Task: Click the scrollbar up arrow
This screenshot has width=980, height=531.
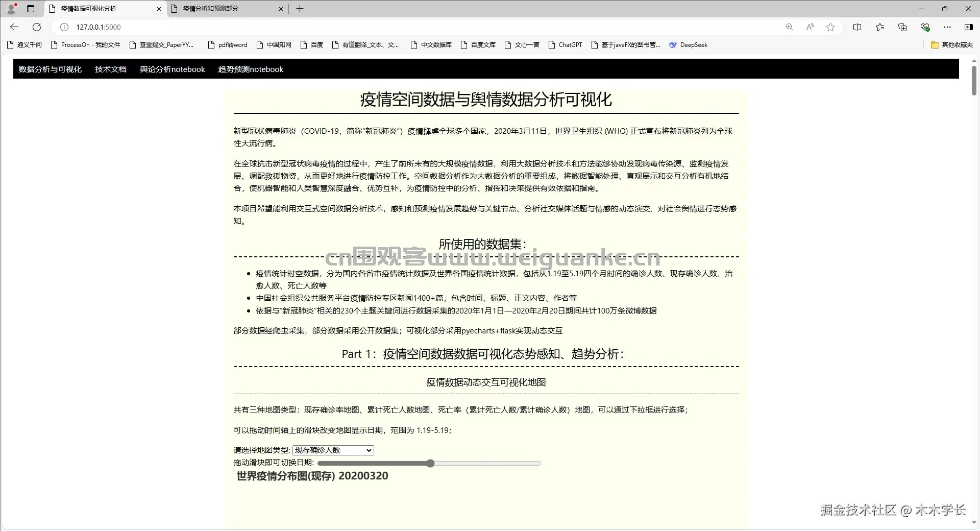Action: coord(974,61)
